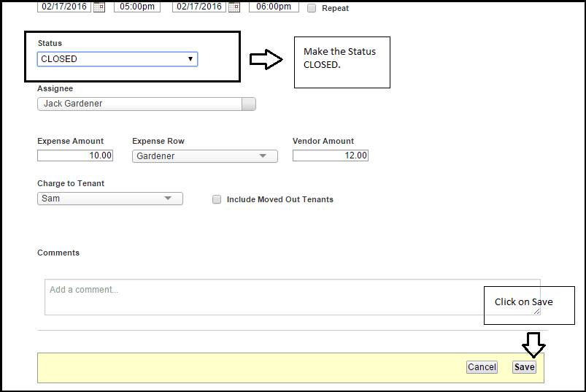Select the Assignee field showing Jack Gardener
Screen dimensions: 586x392
click(139, 104)
